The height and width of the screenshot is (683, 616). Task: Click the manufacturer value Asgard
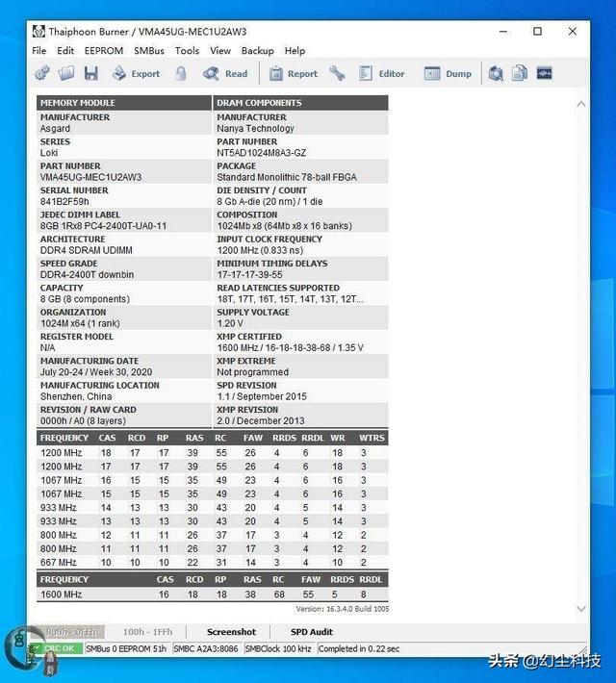(55, 129)
